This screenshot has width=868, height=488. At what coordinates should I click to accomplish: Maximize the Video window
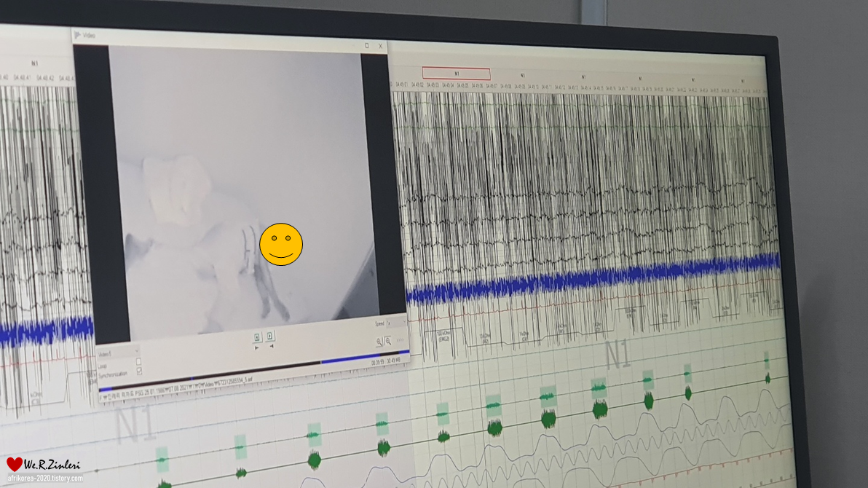tap(366, 45)
